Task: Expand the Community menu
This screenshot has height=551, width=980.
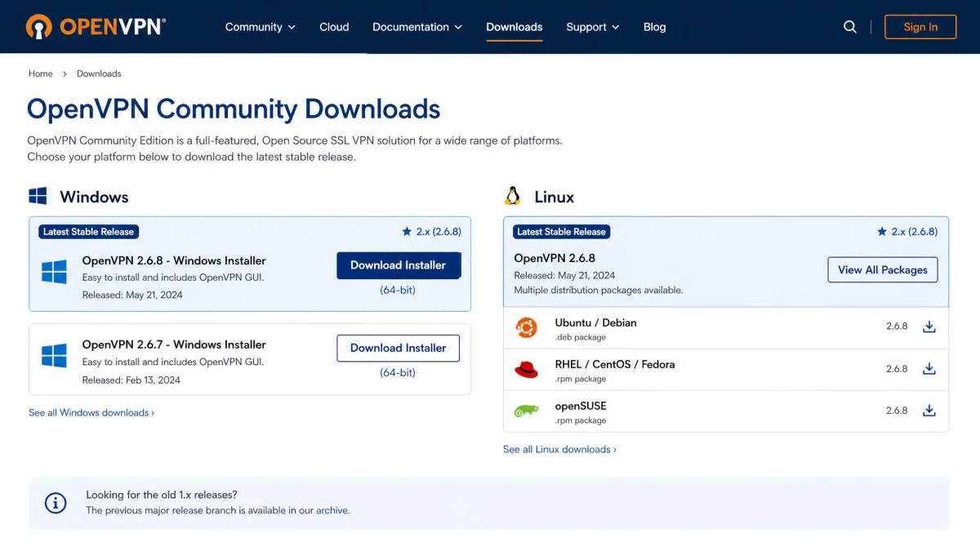Action: coord(261,27)
